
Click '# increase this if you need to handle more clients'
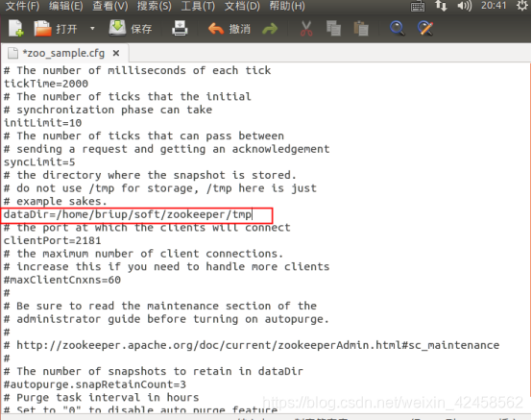(166, 266)
